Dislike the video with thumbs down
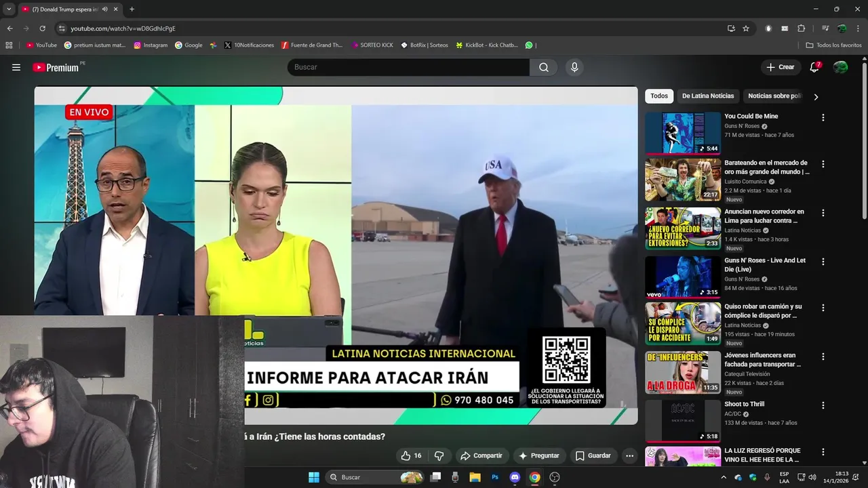The height and width of the screenshot is (488, 868). tap(439, 455)
